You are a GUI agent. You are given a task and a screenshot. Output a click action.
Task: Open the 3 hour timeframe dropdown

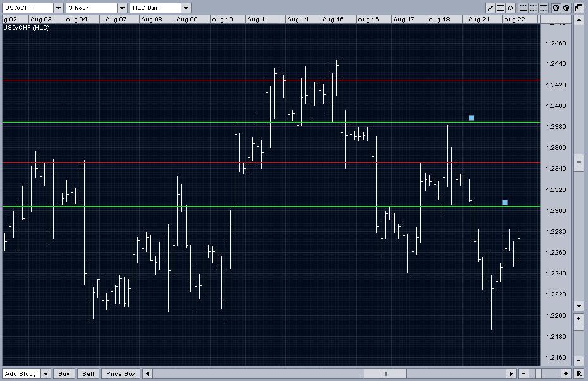(122, 8)
